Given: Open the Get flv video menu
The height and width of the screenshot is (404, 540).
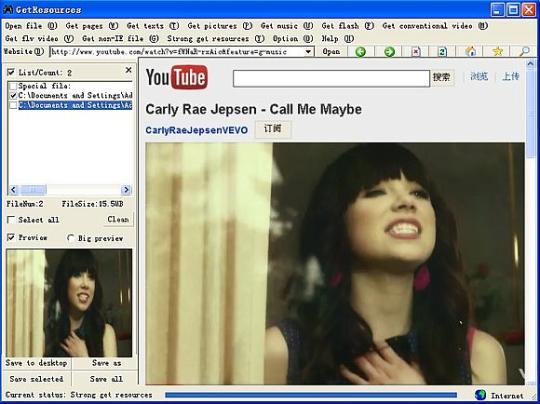Looking at the screenshot, I should [x=40, y=39].
